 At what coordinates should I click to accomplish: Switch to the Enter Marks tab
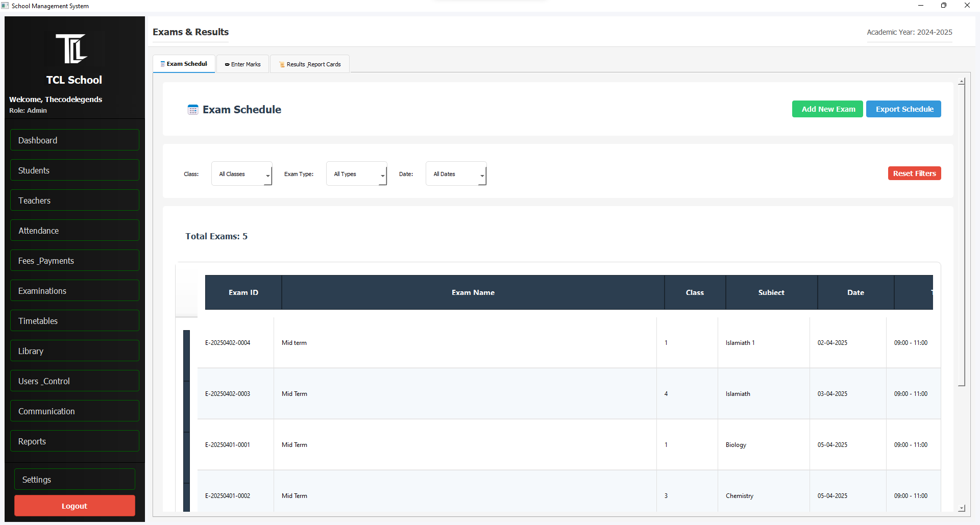tap(243, 64)
